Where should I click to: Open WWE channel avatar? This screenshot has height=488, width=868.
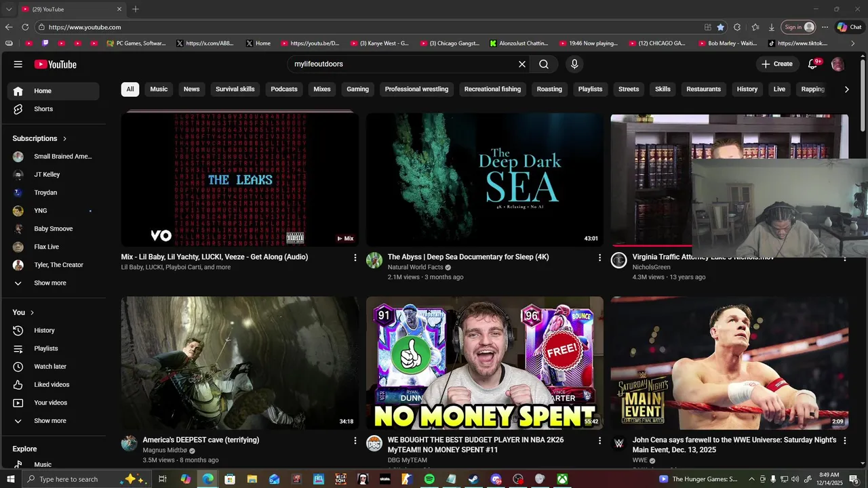point(618,444)
